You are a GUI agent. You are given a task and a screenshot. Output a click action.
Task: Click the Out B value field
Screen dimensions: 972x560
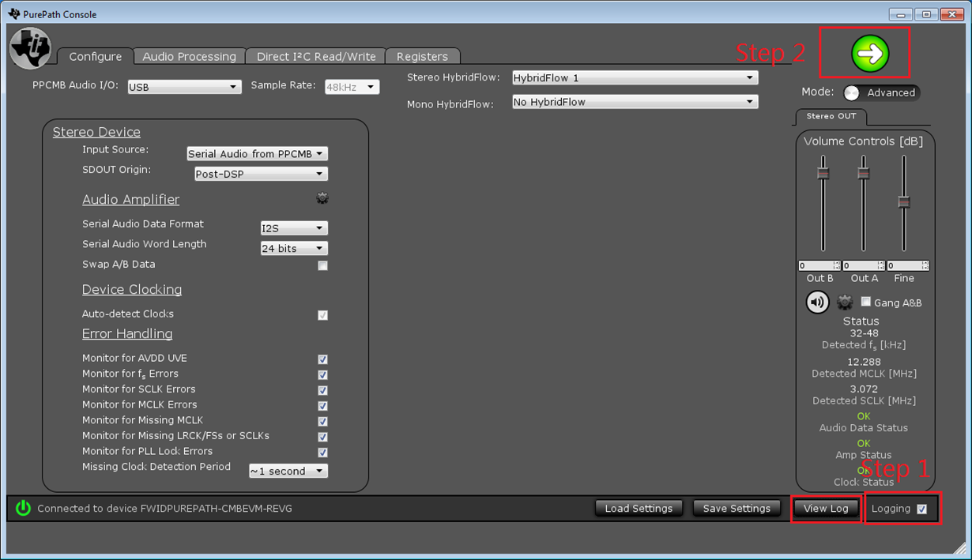click(x=819, y=265)
